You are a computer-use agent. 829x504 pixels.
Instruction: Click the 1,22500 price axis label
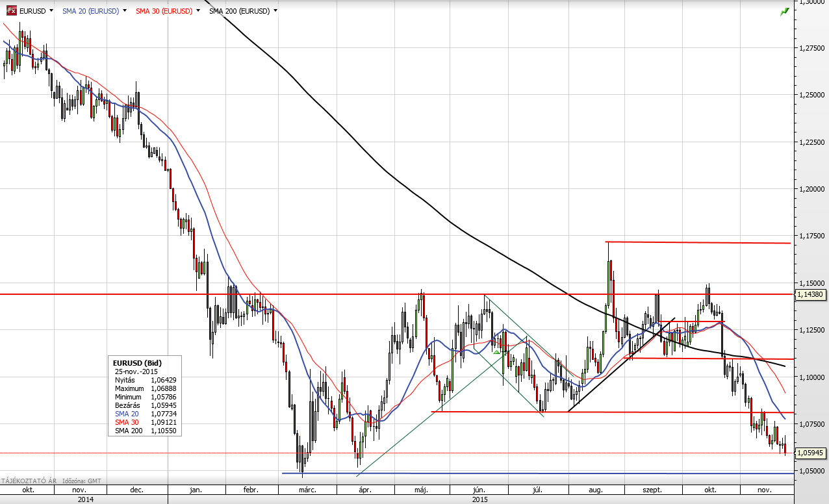tap(812, 142)
